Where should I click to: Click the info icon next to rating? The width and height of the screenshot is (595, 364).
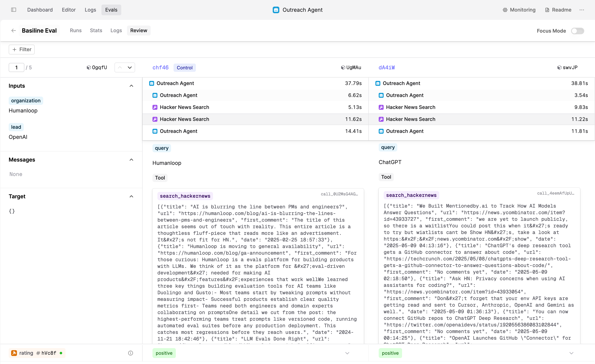[x=130, y=353]
